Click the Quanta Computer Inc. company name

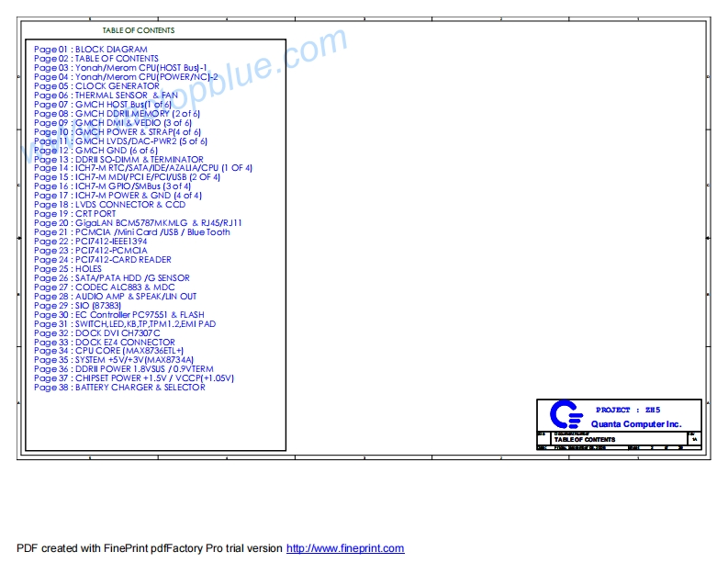[636, 423]
